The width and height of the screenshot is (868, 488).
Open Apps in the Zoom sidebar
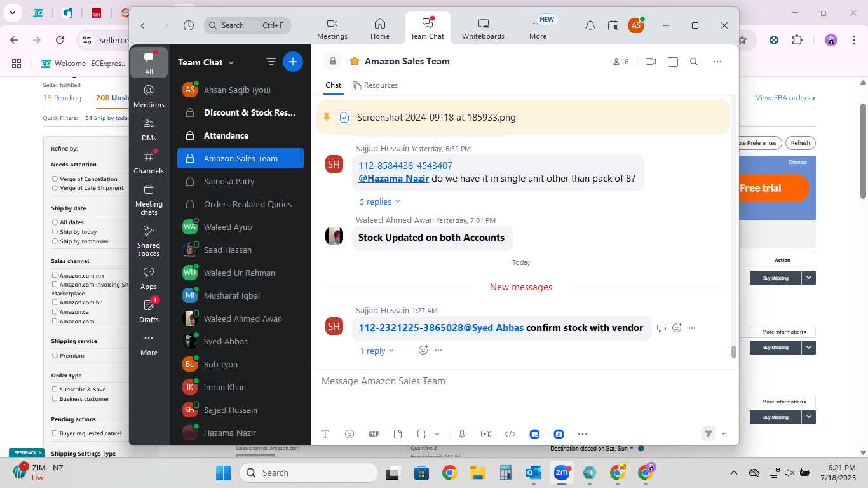pos(149,278)
